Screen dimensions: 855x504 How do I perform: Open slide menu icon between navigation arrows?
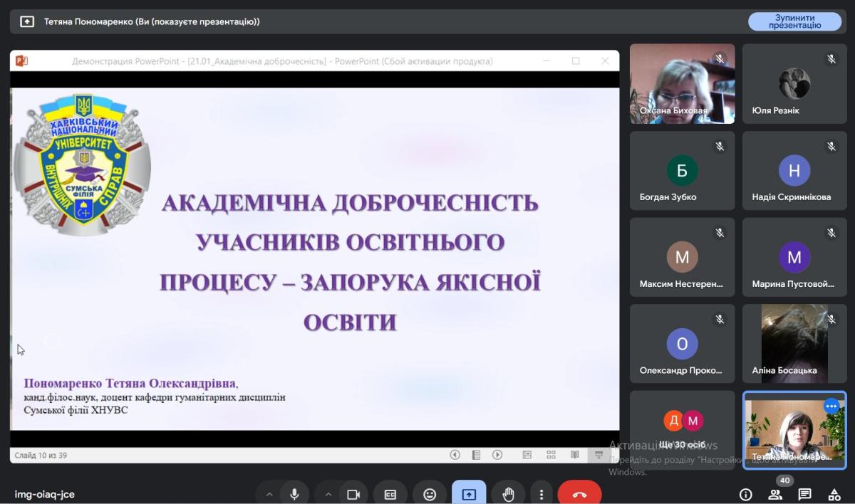coord(476,455)
